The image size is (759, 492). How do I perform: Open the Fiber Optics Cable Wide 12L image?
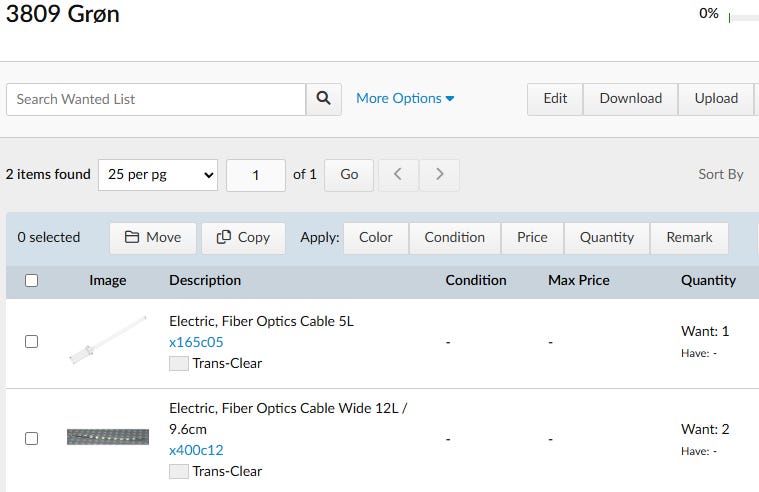[108, 437]
